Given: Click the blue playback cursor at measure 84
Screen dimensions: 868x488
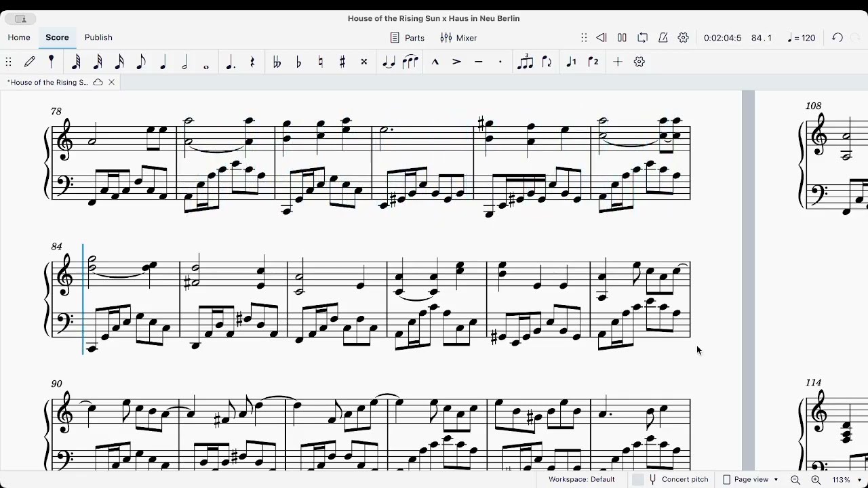Looking at the screenshot, I should [83, 298].
